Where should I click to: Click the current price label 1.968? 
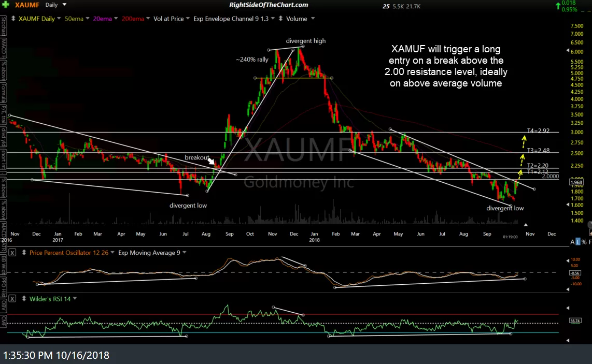pos(576,183)
